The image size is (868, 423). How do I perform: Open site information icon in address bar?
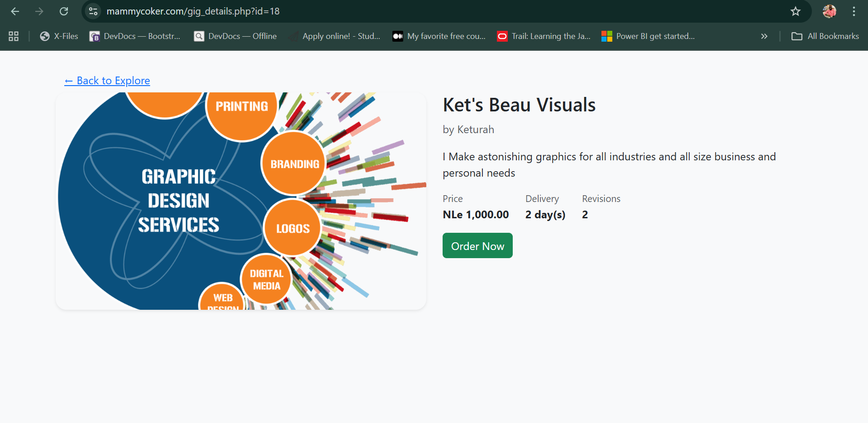click(x=93, y=11)
